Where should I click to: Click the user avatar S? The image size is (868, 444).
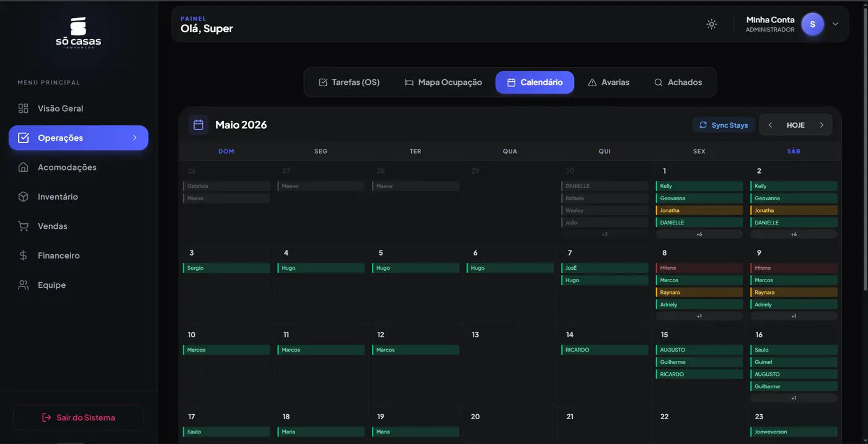(812, 24)
